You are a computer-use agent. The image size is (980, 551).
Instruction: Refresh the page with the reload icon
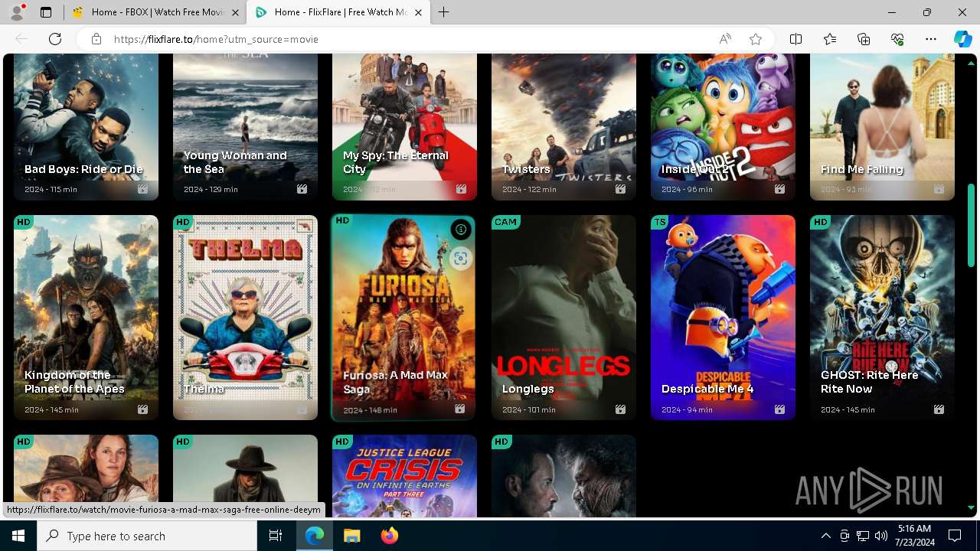click(x=55, y=39)
